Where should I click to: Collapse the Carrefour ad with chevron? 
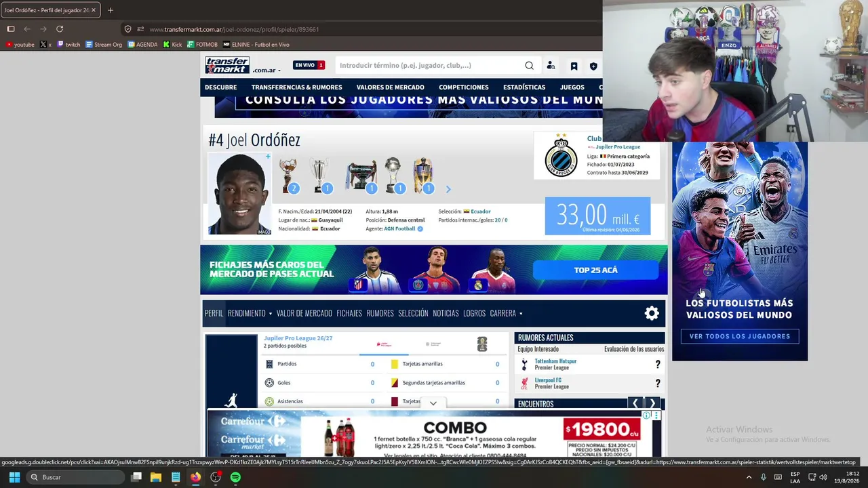tap(433, 403)
